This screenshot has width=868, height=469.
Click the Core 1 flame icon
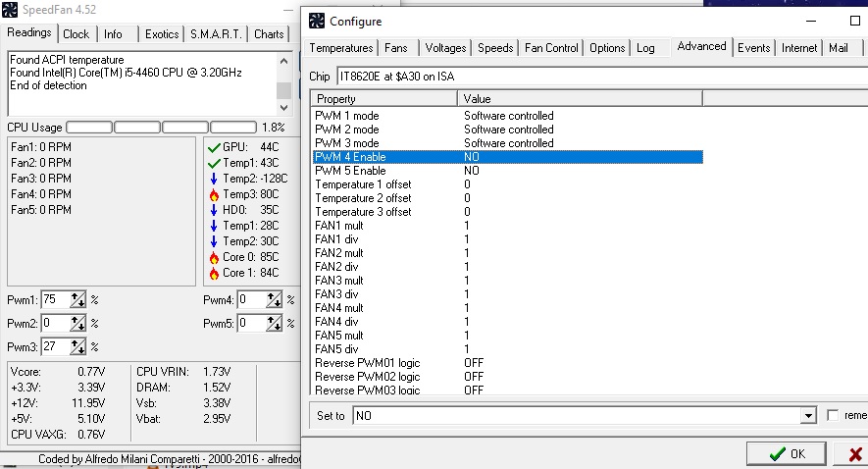[x=214, y=273]
